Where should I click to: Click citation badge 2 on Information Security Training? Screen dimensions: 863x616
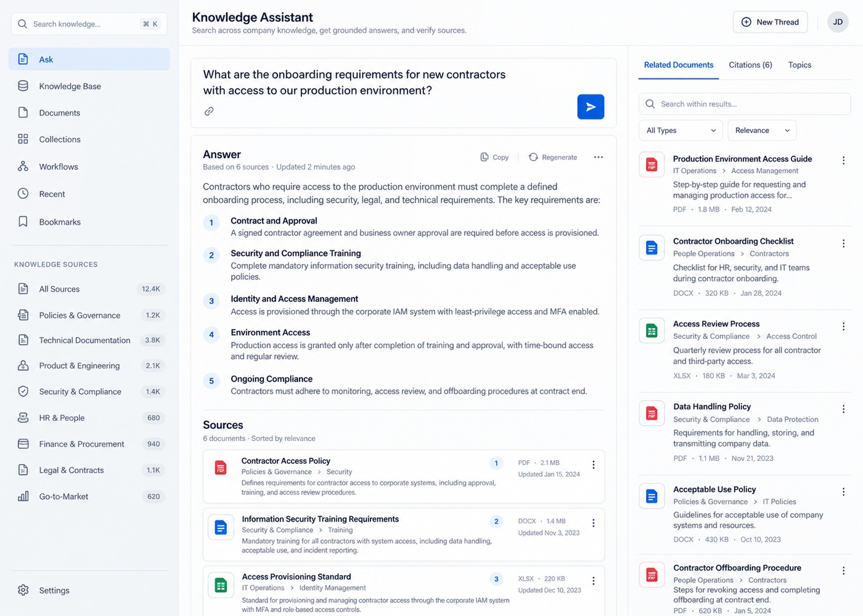496,522
